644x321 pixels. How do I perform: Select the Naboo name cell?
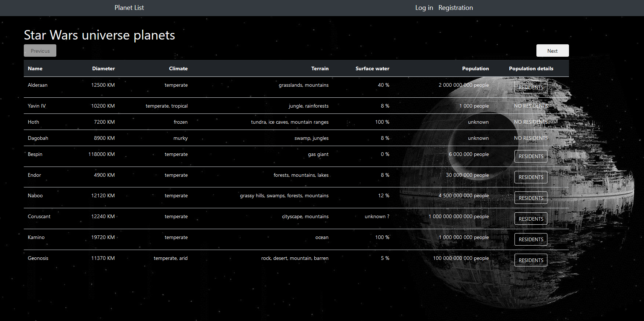point(35,195)
